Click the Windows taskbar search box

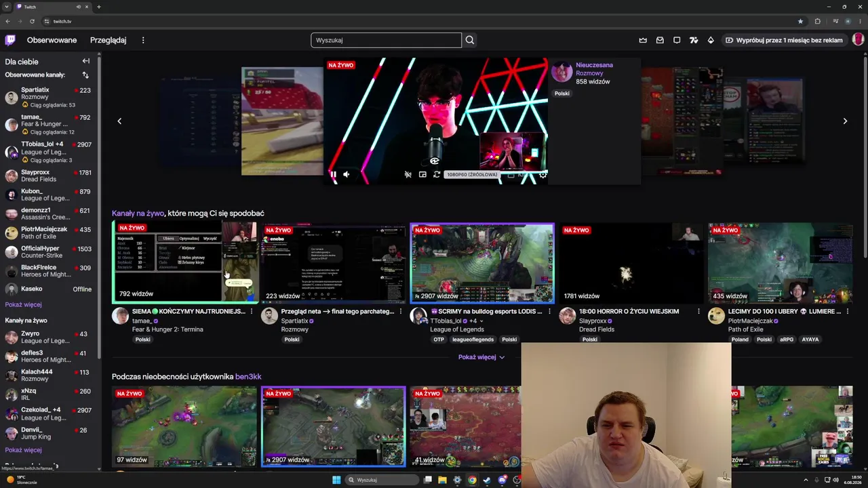pyautogui.click(x=382, y=480)
